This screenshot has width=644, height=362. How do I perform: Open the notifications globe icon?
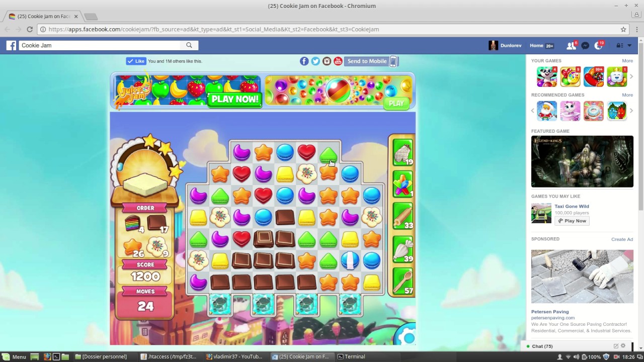click(x=598, y=45)
